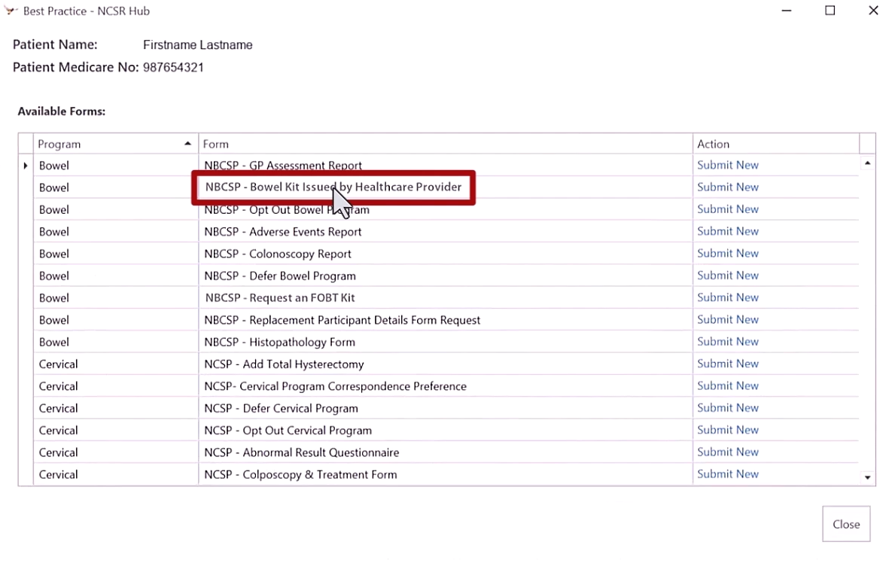Select the NBCSP - Histopathology Form cell

click(x=446, y=342)
